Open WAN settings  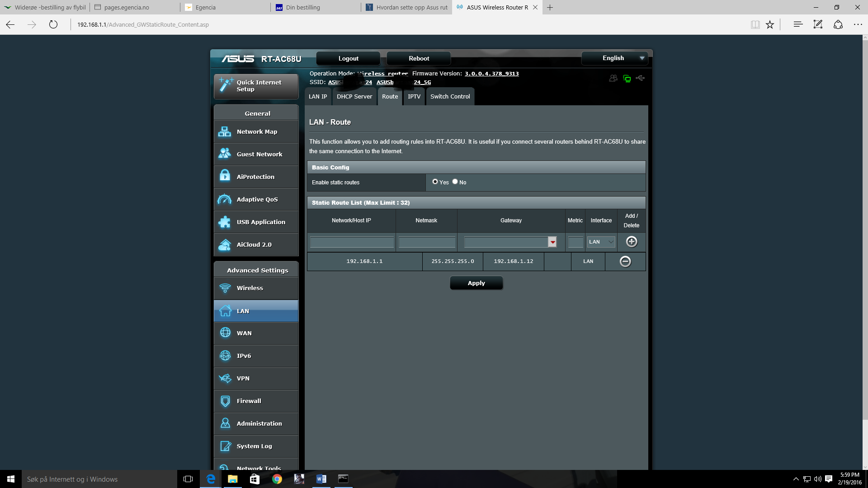coord(256,333)
